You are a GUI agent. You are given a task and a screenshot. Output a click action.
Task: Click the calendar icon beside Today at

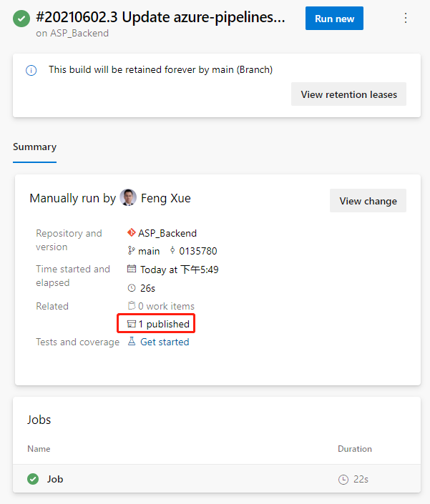point(132,269)
